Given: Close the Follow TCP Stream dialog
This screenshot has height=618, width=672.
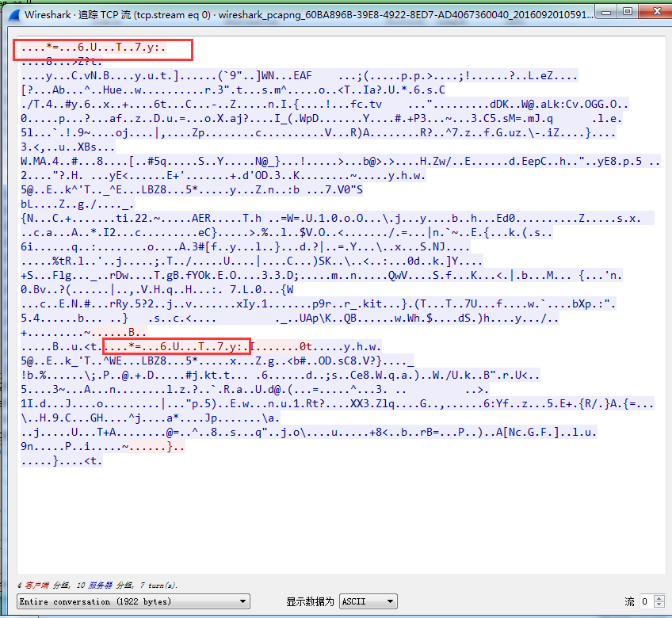Looking at the screenshot, I should point(652,11).
